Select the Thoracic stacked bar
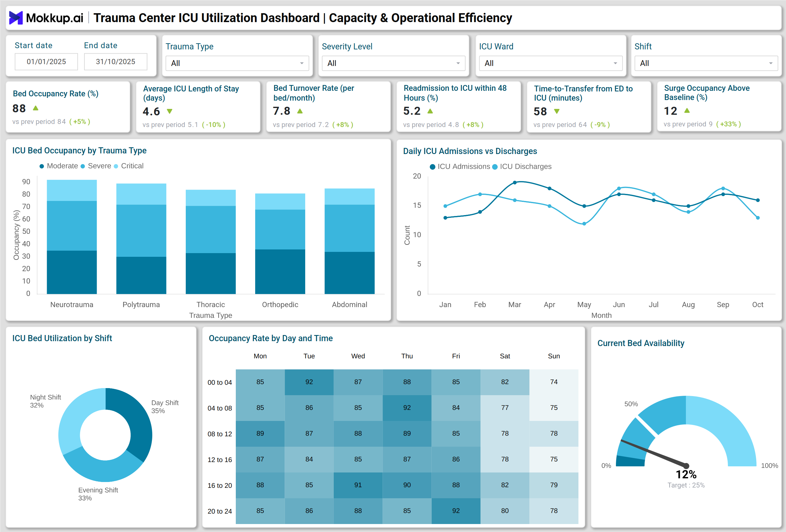The image size is (786, 532). click(x=211, y=242)
